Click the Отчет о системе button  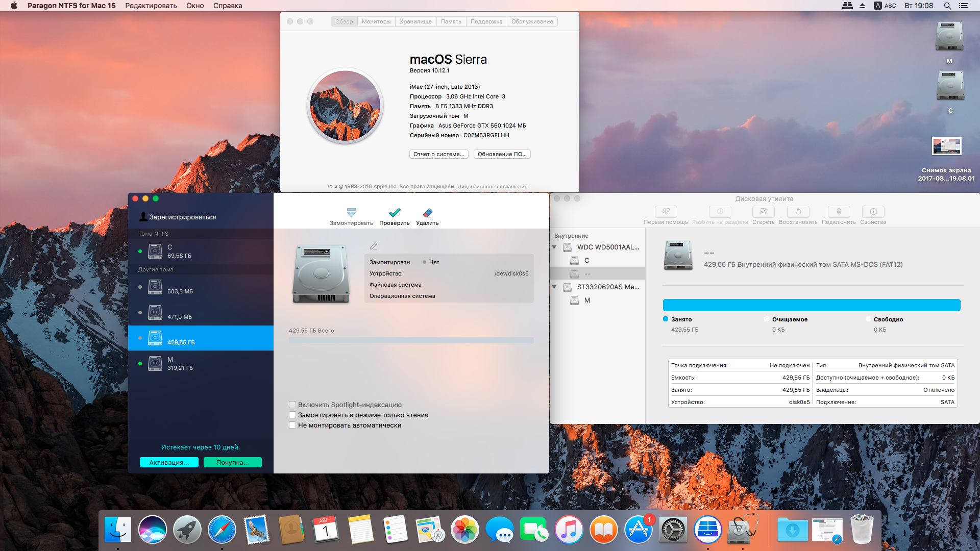point(438,154)
